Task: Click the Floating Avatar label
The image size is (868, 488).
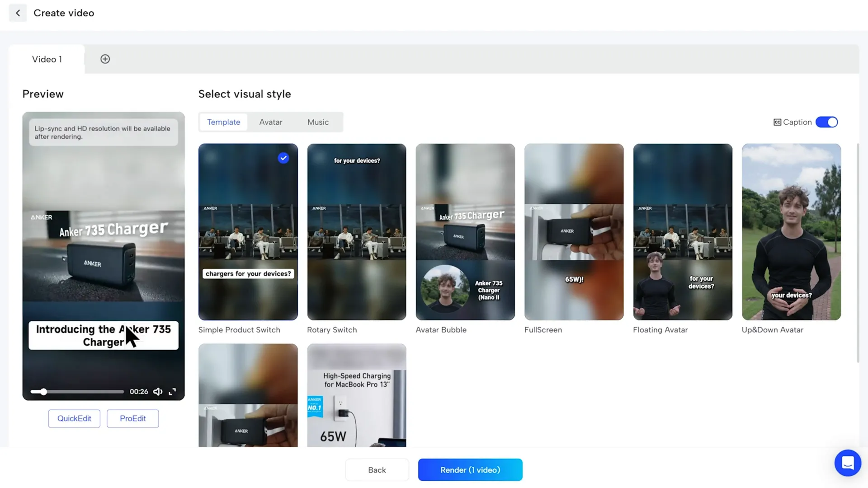Action: pyautogui.click(x=660, y=330)
